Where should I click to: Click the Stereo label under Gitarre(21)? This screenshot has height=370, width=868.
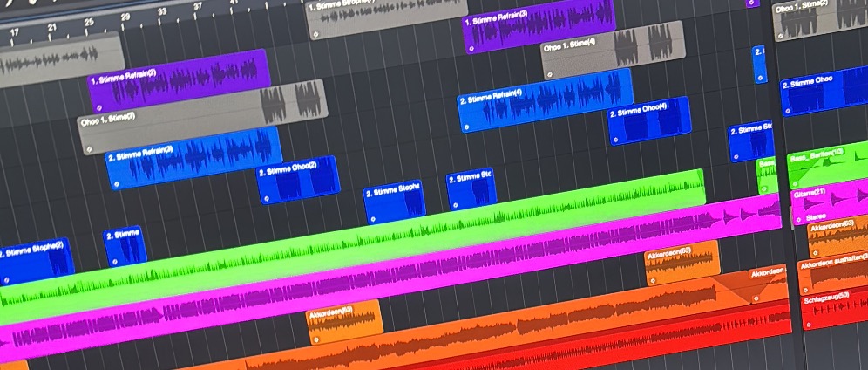(816, 216)
